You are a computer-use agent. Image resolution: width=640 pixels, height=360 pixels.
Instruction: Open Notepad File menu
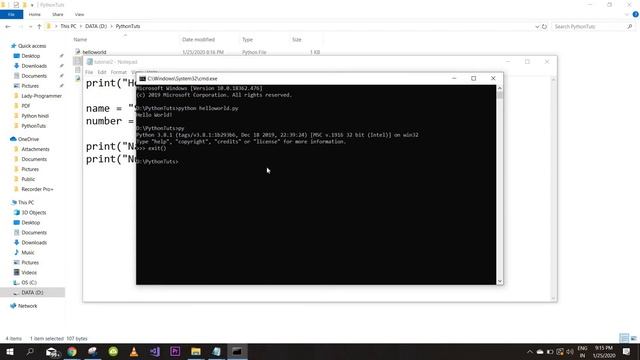pos(89,72)
